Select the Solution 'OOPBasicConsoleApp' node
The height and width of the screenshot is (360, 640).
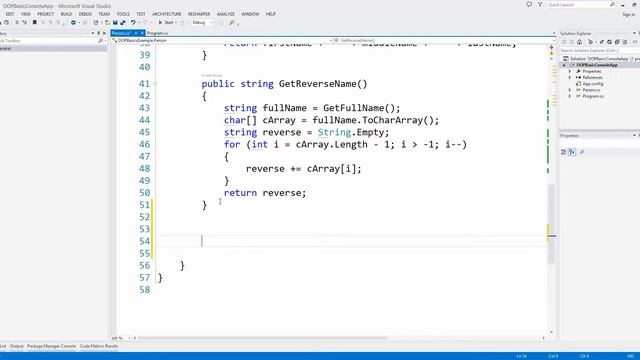pyautogui.click(x=602, y=59)
